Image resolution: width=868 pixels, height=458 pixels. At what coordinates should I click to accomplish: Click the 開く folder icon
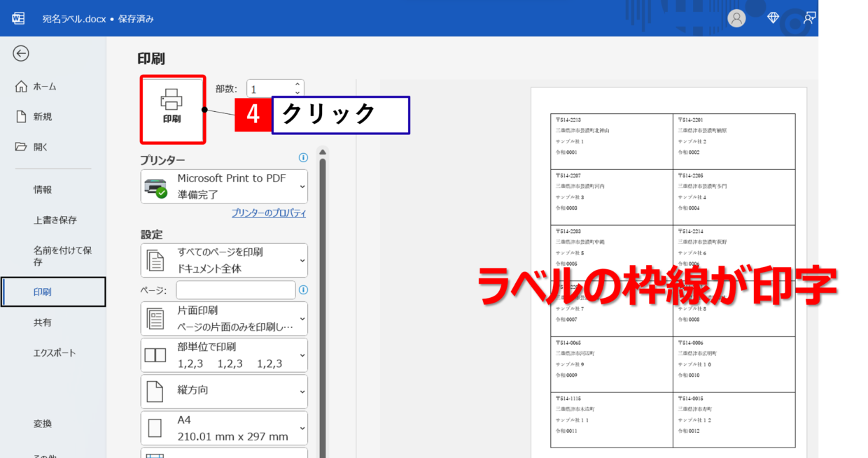(x=21, y=147)
